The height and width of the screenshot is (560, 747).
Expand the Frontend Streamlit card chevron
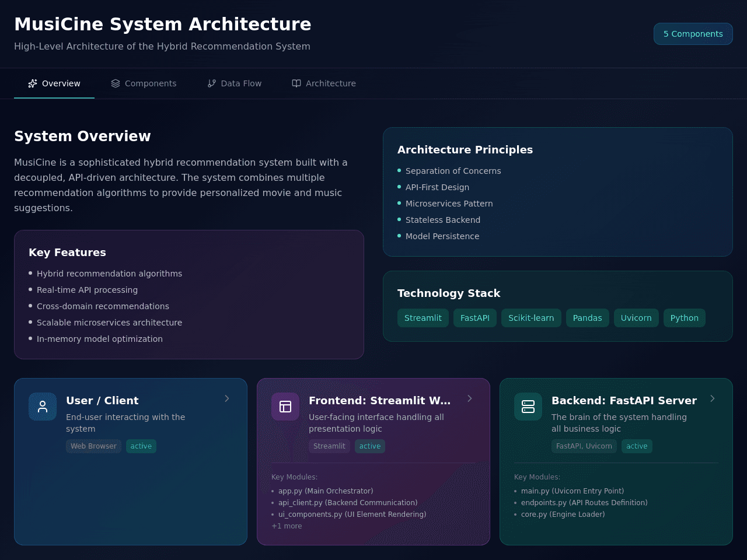pos(470,398)
